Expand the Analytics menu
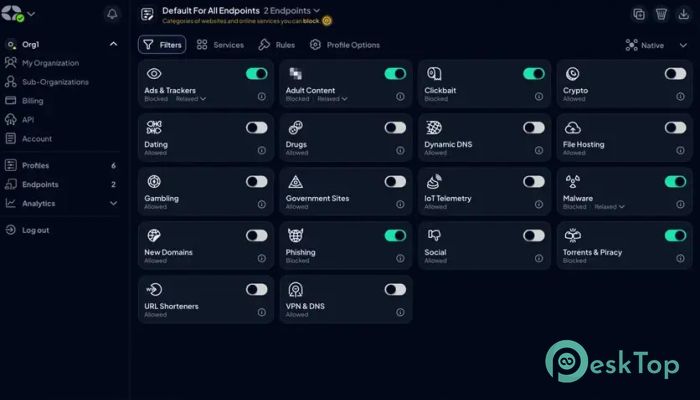 pyautogui.click(x=113, y=203)
